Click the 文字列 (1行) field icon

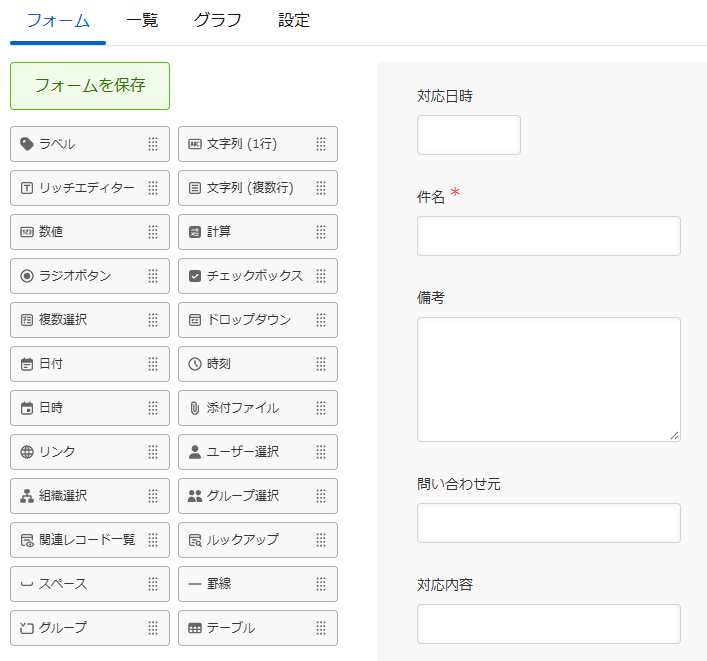[195, 144]
